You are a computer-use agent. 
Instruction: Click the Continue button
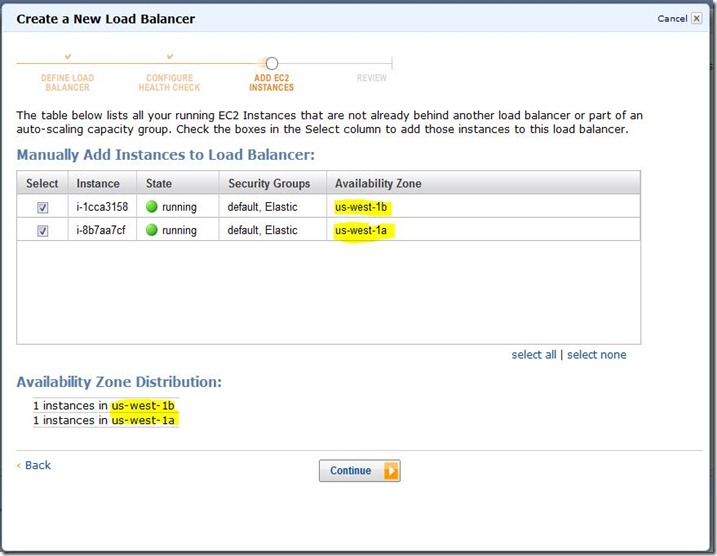click(359, 470)
